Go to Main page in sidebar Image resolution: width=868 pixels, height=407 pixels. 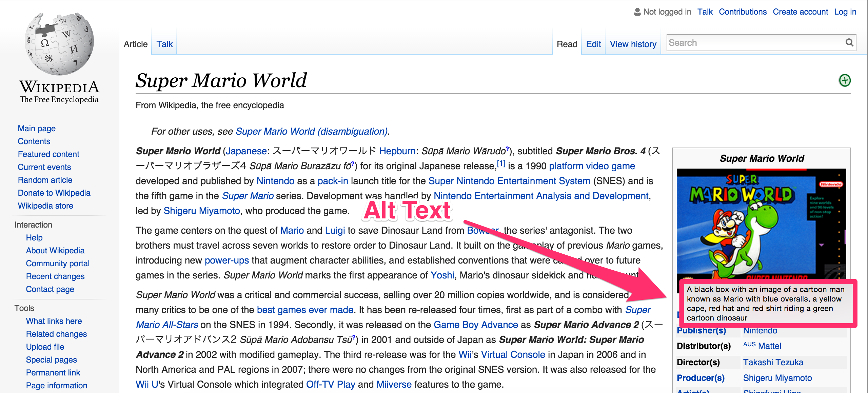(37, 129)
